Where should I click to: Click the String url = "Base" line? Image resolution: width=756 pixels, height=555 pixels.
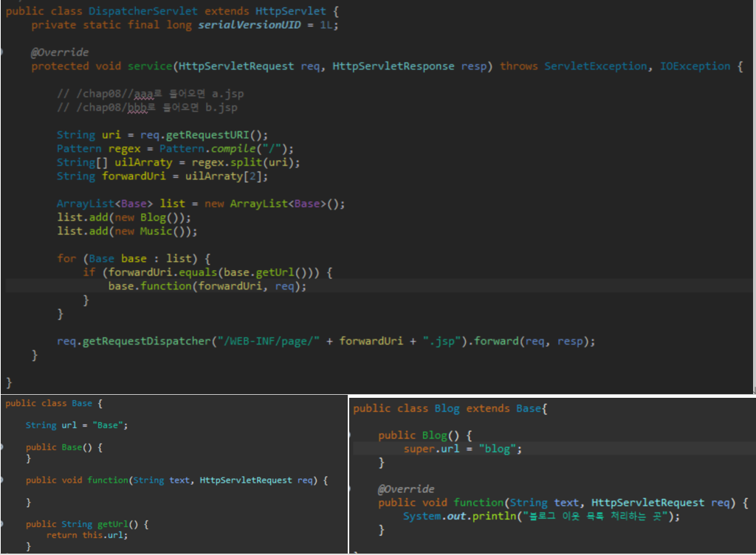click(x=77, y=425)
